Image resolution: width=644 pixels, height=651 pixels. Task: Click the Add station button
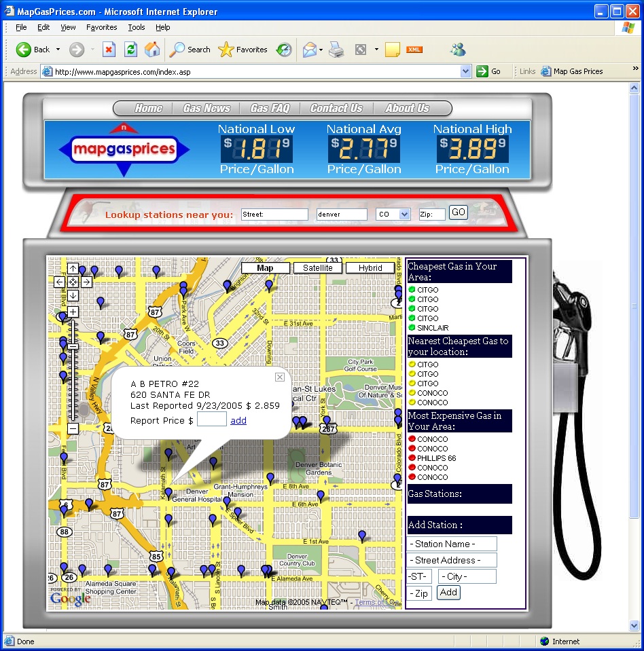coord(449,593)
